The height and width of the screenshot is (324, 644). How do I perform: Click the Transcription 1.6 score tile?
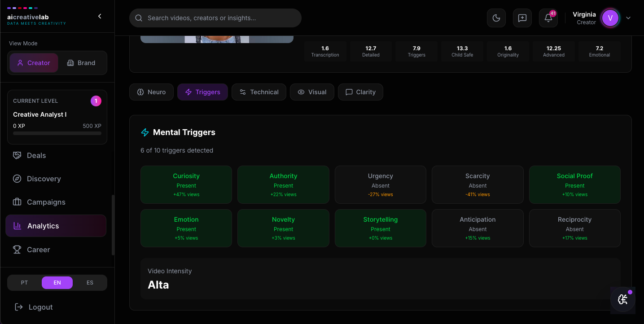[325, 51]
